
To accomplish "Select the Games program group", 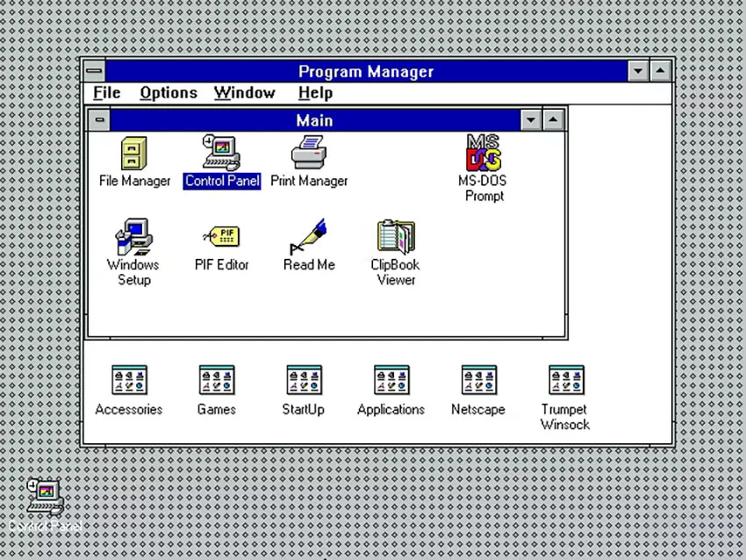I will 217,380.
